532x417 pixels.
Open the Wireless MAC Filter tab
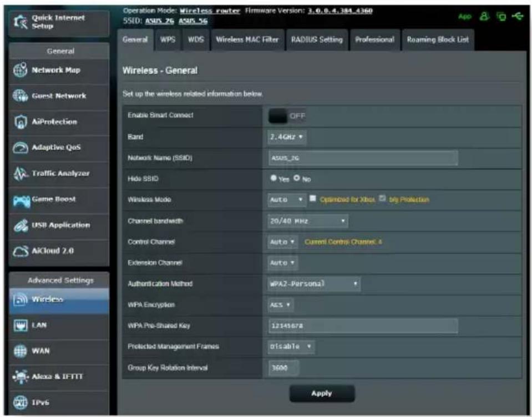(x=247, y=40)
